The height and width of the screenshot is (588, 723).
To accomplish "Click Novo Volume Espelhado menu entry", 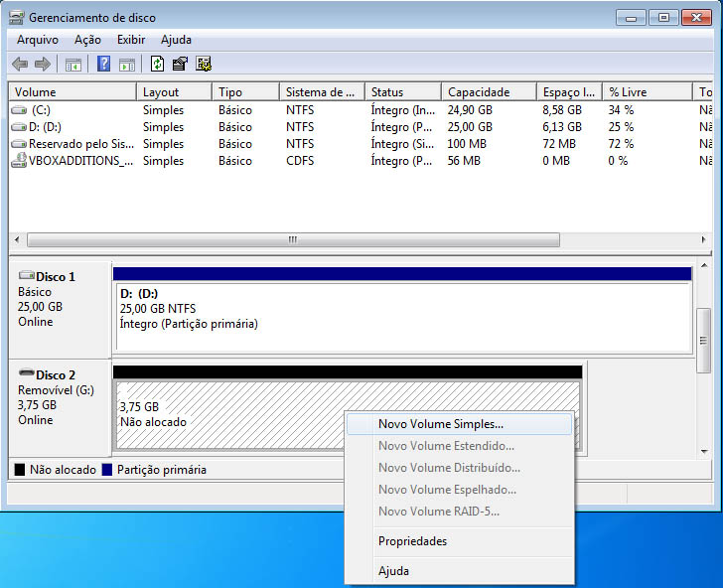I will (459, 490).
